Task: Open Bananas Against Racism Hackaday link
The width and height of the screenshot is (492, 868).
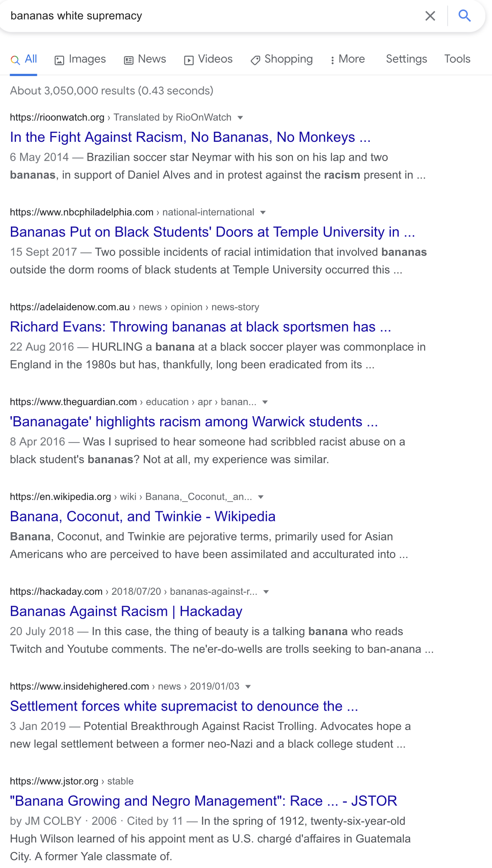Action: 126,612
